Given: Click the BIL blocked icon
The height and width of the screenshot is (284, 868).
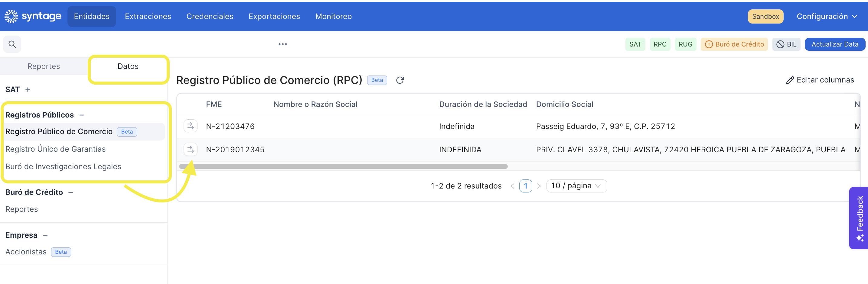Looking at the screenshot, I should [x=780, y=44].
